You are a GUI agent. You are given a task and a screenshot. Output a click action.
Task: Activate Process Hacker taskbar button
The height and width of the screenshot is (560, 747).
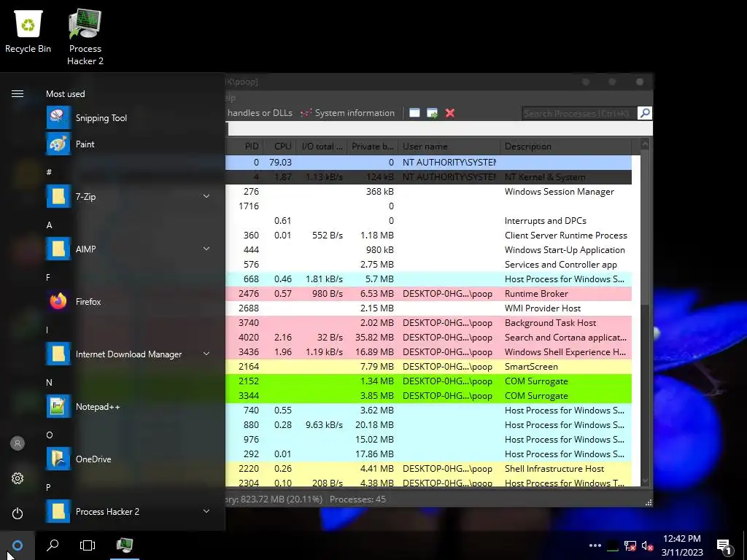[124, 545]
